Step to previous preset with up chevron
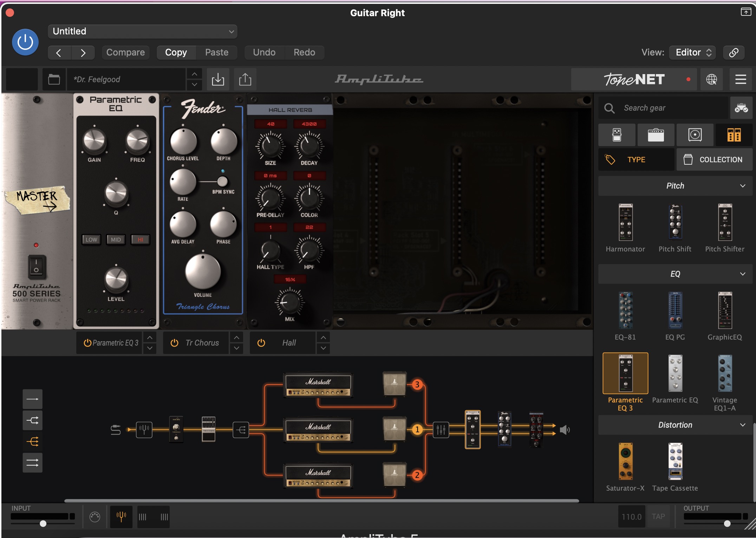Viewport: 756px width, 538px height. [x=194, y=74]
